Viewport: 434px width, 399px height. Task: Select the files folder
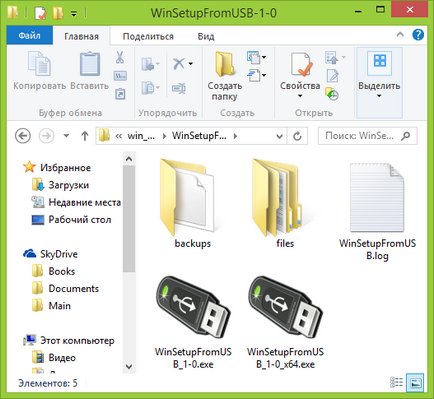point(285,203)
